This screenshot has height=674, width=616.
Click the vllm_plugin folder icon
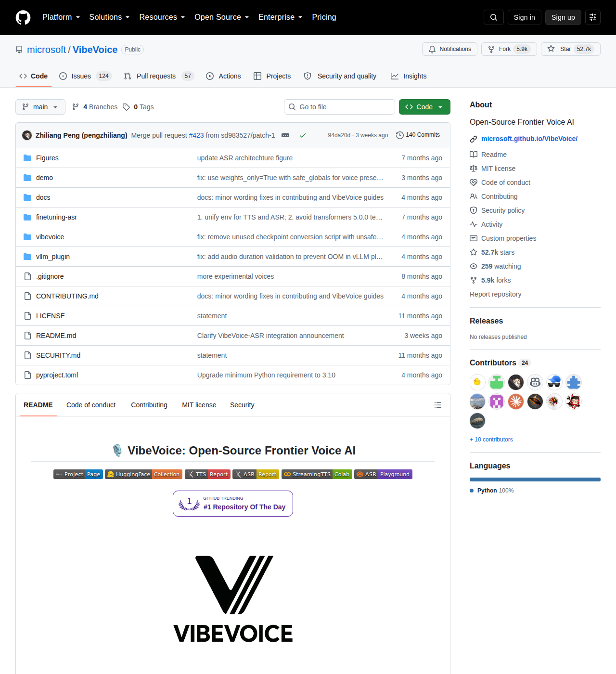pos(27,257)
